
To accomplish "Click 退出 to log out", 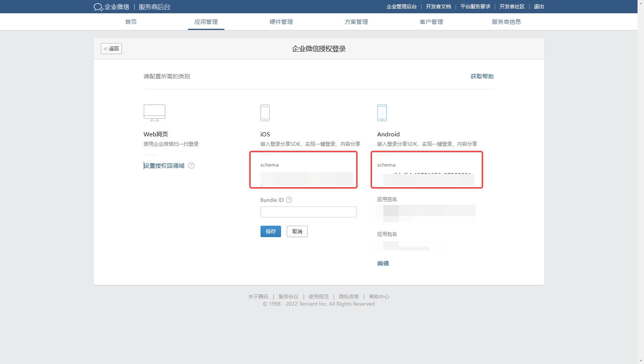I will [539, 6].
